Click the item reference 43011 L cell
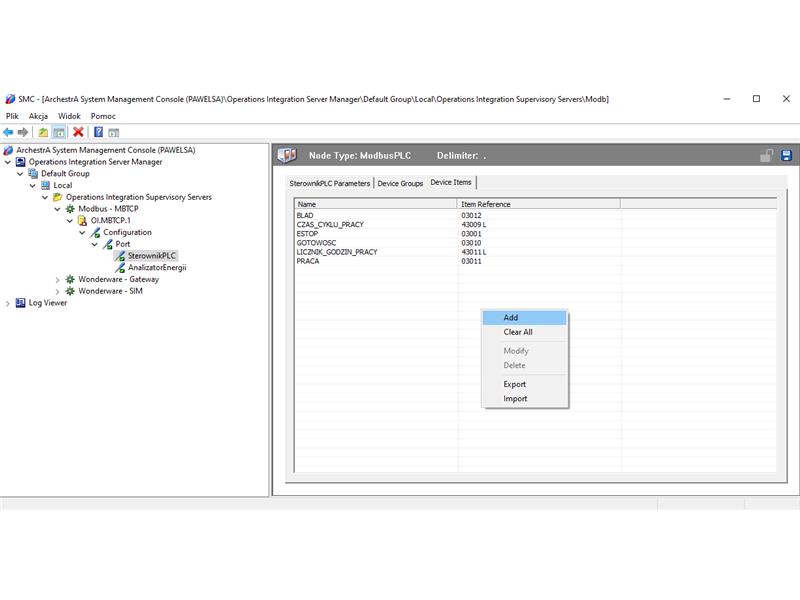The image size is (800, 600). 474,252
